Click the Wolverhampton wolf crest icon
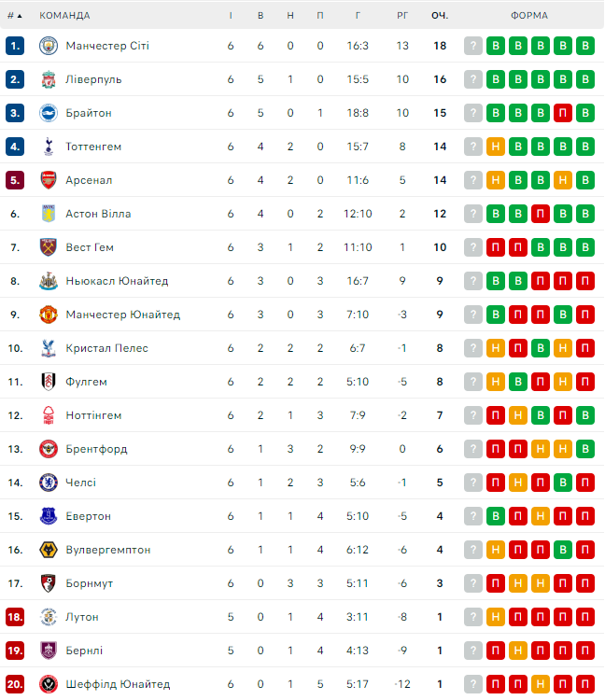Viewport: 605px width, 700px height. tap(49, 550)
